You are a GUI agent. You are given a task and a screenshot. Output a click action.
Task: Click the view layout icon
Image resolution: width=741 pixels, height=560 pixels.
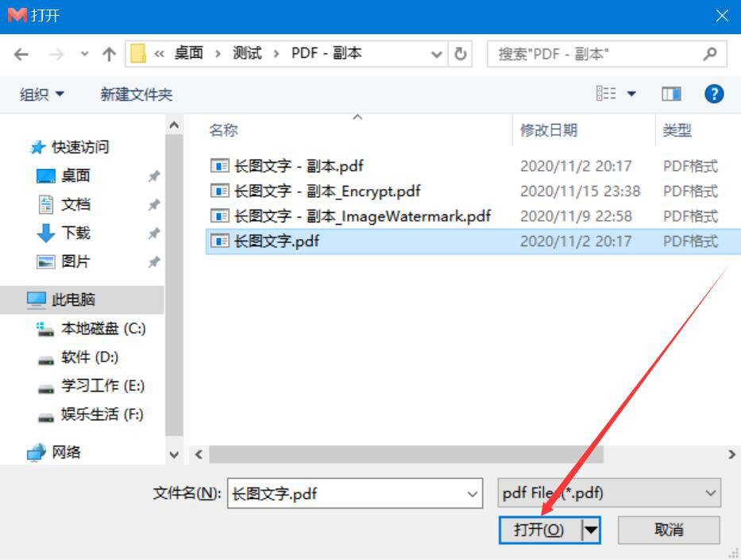pos(606,94)
